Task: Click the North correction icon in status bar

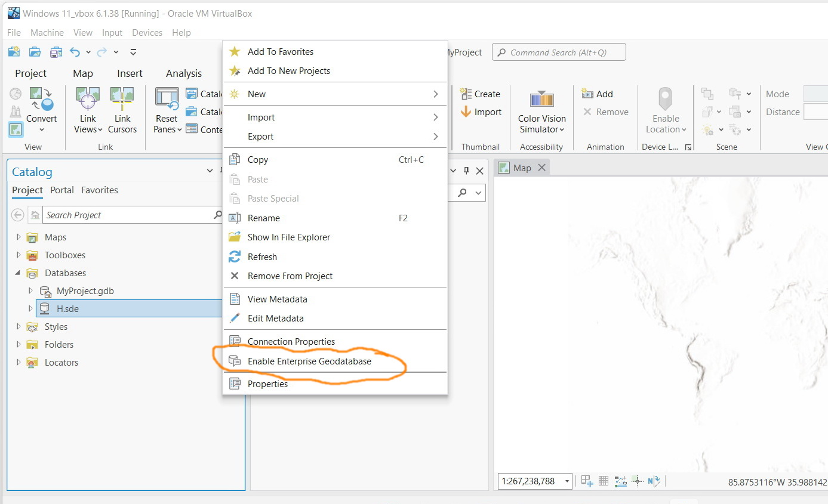Action: 654,481
